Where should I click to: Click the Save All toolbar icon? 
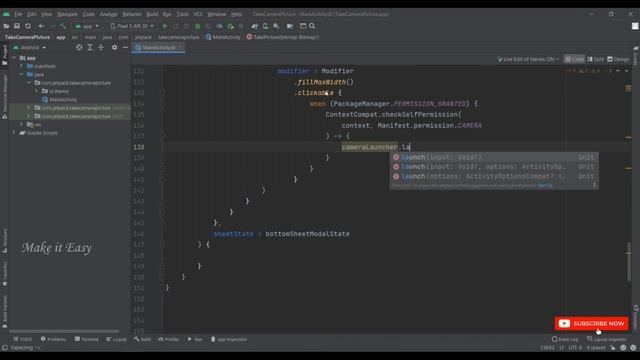(x=17, y=26)
